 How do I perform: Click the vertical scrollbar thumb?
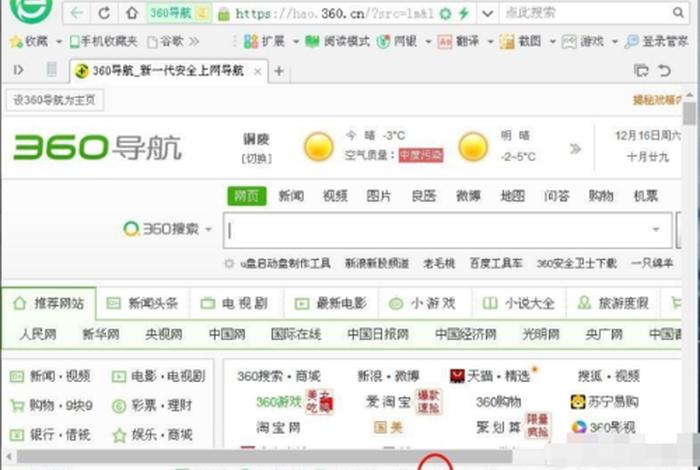[x=690, y=113]
